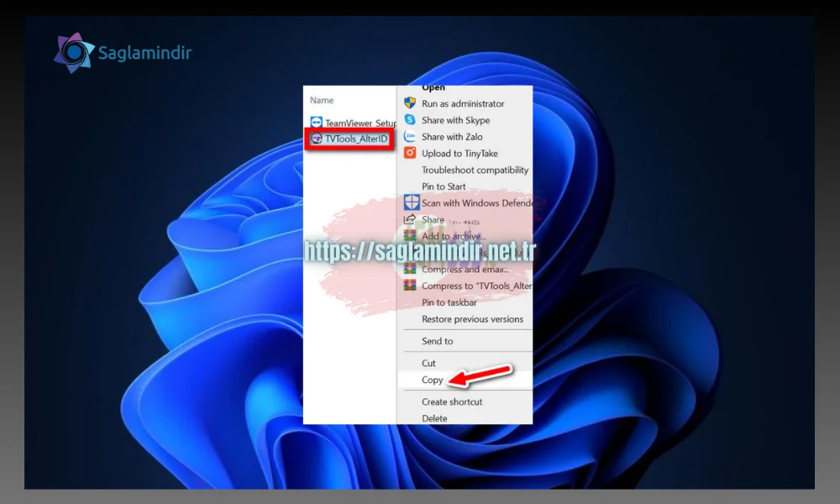840x504 pixels.
Task: Click the WinRAR icon beside Compress and email
Action: pyautogui.click(x=410, y=268)
